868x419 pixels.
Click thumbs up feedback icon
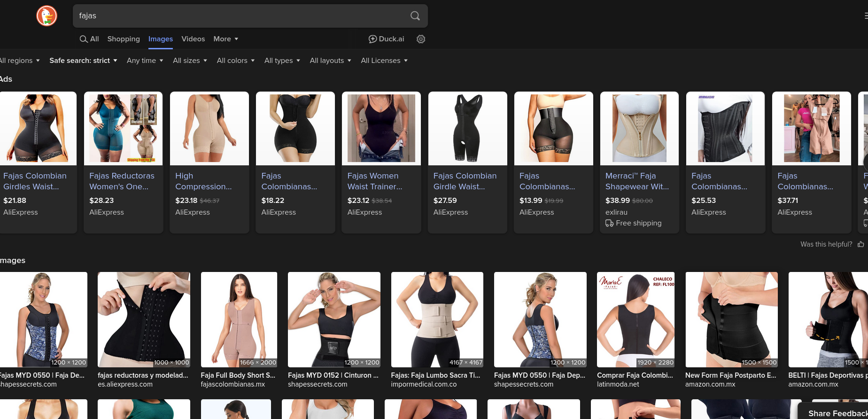(860, 244)
